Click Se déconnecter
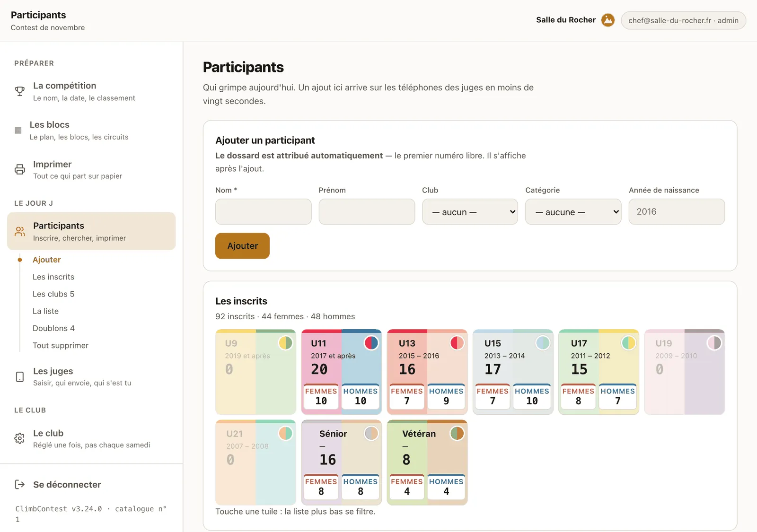 tap(67, 484)
